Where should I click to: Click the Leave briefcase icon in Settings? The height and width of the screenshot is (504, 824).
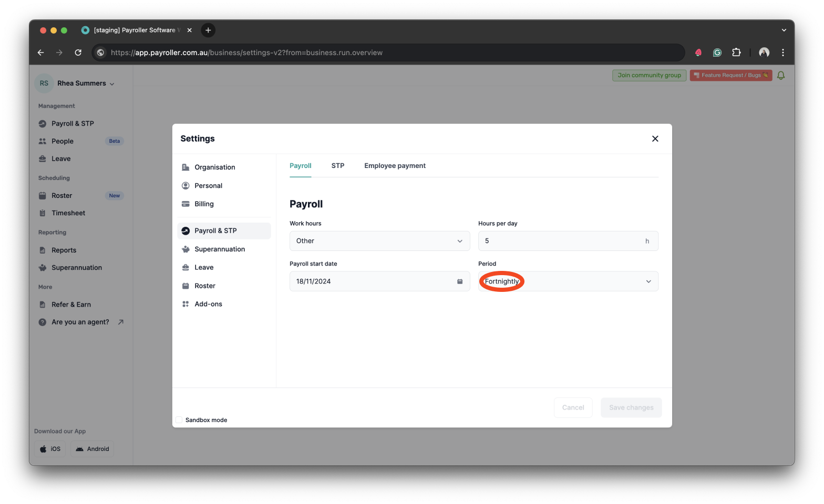(x=186, y=268)
